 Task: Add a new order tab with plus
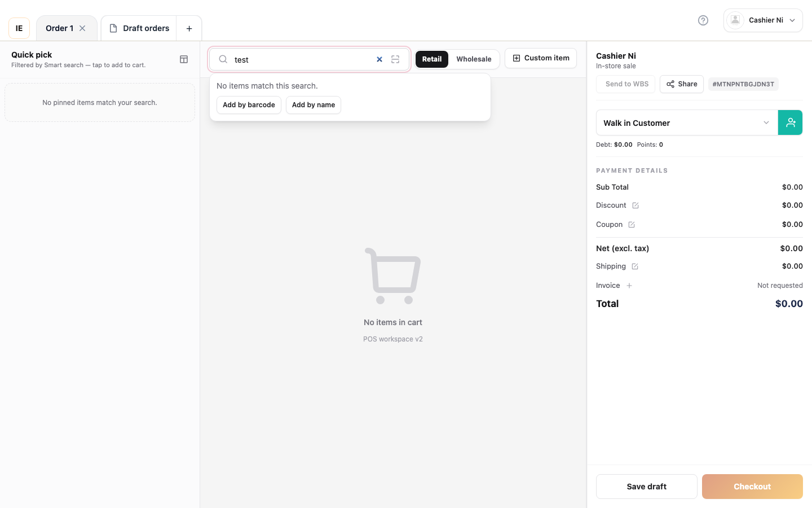(189, 28)
